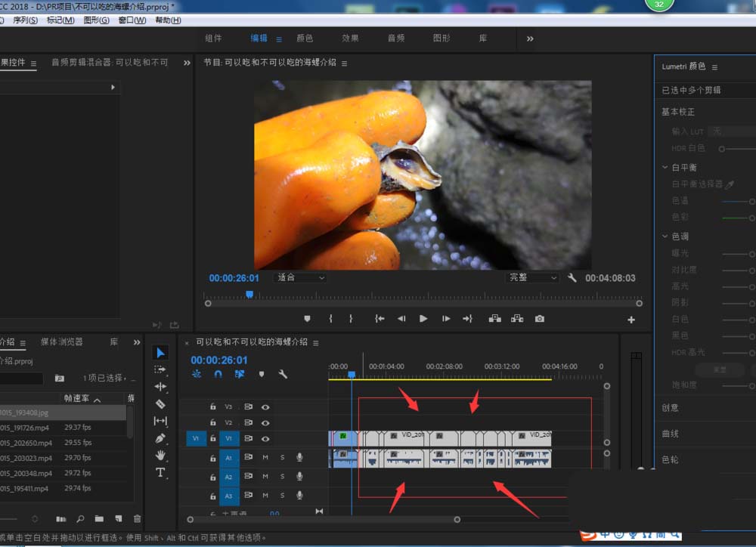Open the 媒体浏览器 panel tab
This screenshot has width=756, height=547.
coord(62,342)
